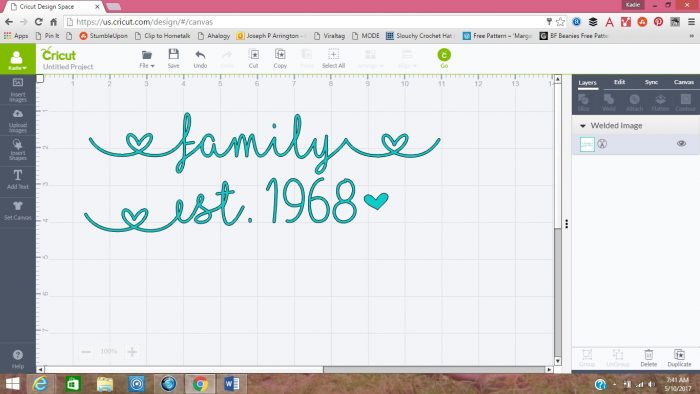Open Insert Shapes tool
This screenshot has height=394, width=700.
point(18,149)
